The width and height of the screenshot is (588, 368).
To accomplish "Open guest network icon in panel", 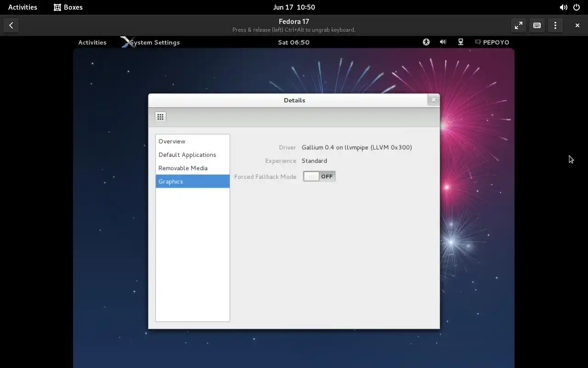I will click(461, 42).
